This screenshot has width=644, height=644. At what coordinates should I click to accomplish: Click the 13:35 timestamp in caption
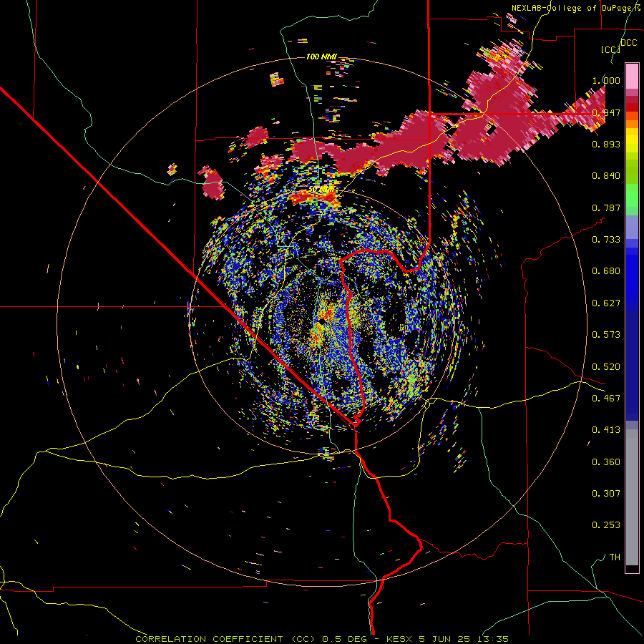(x=493, y=639)
